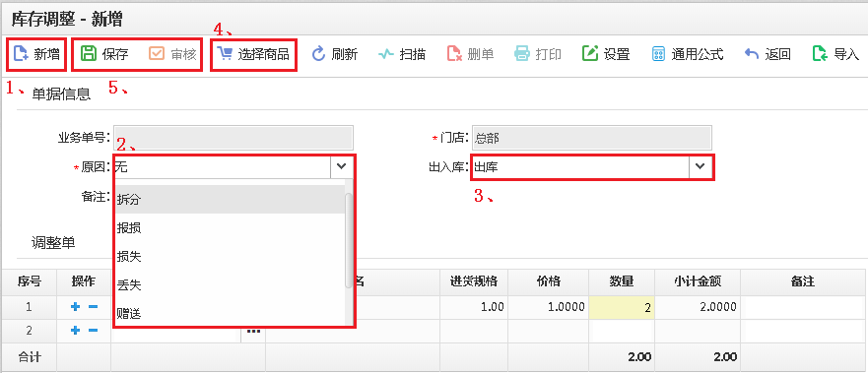868x373 pixels.
Task: Click the 审核 audit button
Action: 172,54
